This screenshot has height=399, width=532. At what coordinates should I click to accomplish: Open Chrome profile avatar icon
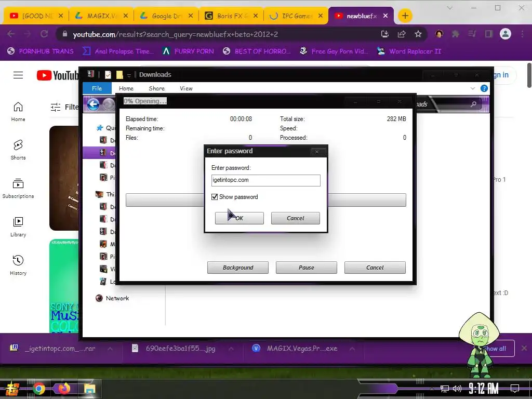tap(505, 34)
